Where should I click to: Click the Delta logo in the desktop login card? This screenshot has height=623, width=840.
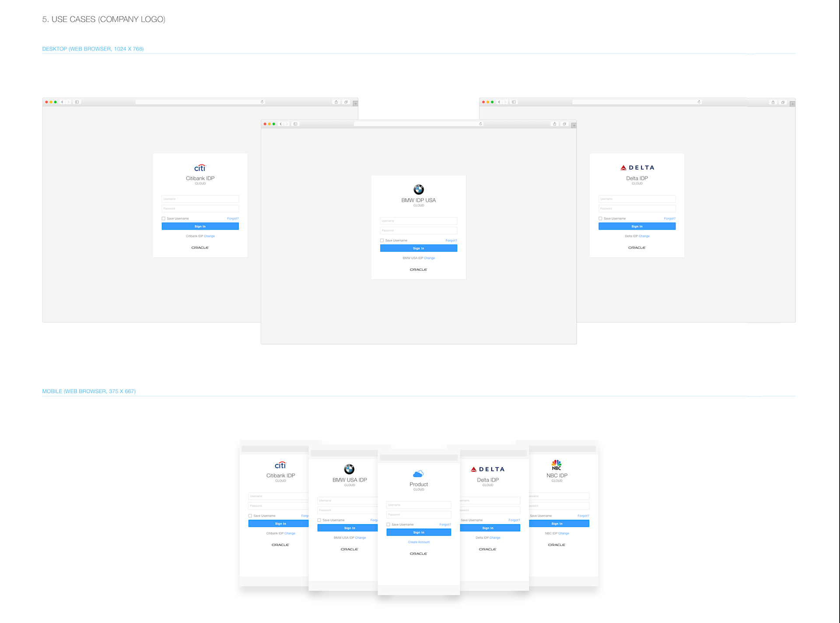click(637, 168)
